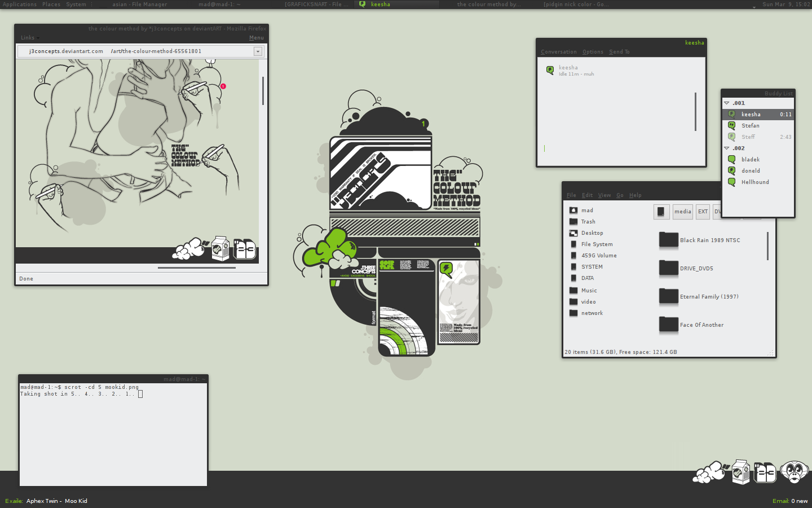
Task: Click the j3 logo icon in the Firefox page
Action: 245,249
